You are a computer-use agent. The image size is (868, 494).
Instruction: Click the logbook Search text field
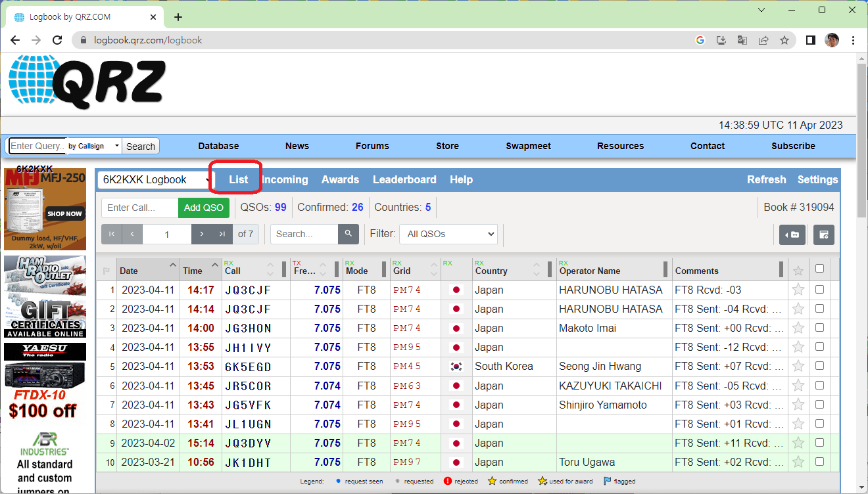(x=304, y=234)
